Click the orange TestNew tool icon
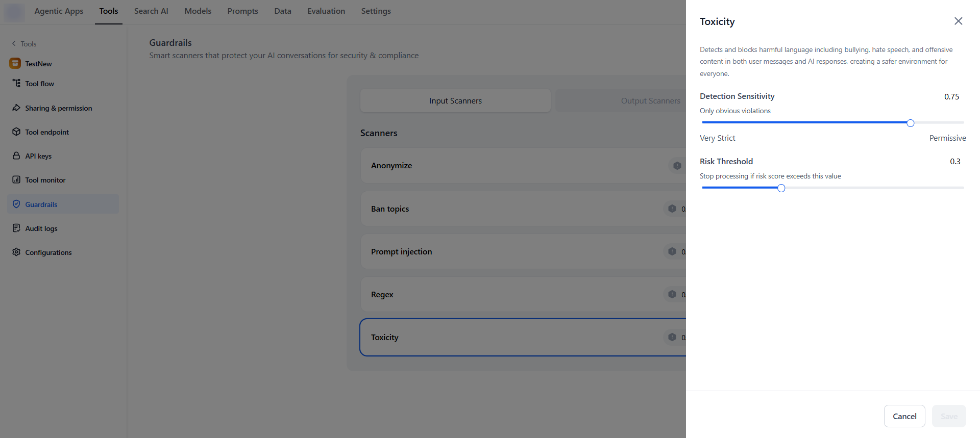The width and height of the screenshot is (980, 438). pyautogui.click(x=15, y=63)
